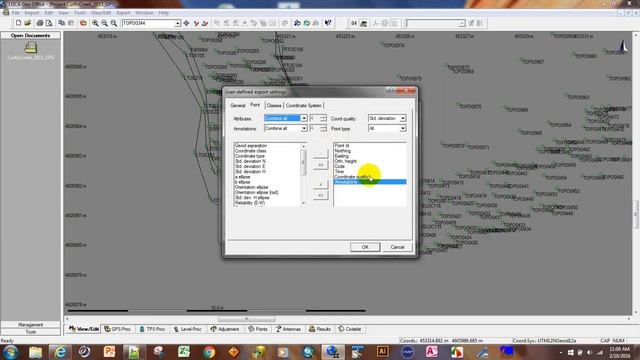Viewport: 640px width, 360px height.
Task: Switch to the Codelist bottom tab
Action: pyautogui.click(x=350, y=329)
